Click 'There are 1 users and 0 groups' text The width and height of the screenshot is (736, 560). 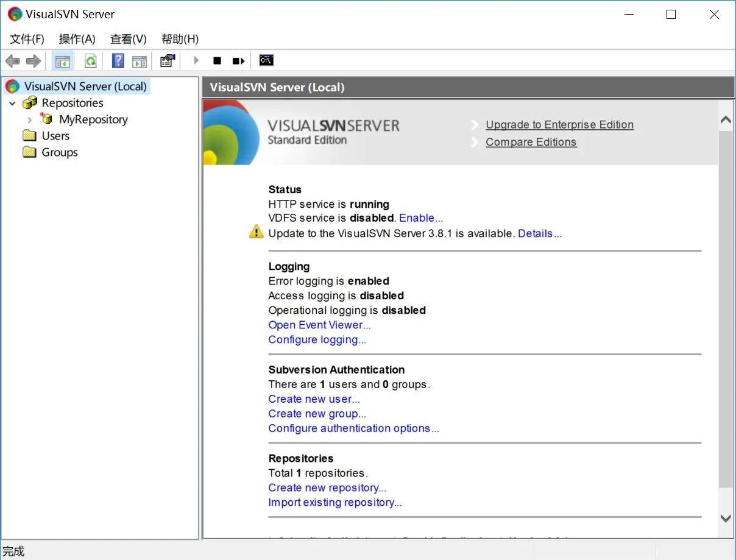pos(349,385)
